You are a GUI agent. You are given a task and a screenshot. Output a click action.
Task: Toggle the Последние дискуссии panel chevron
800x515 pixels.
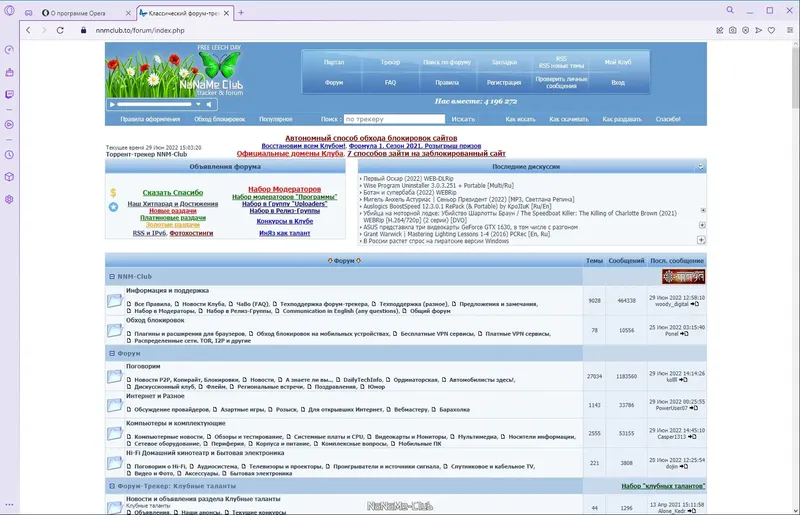(701, 166)
